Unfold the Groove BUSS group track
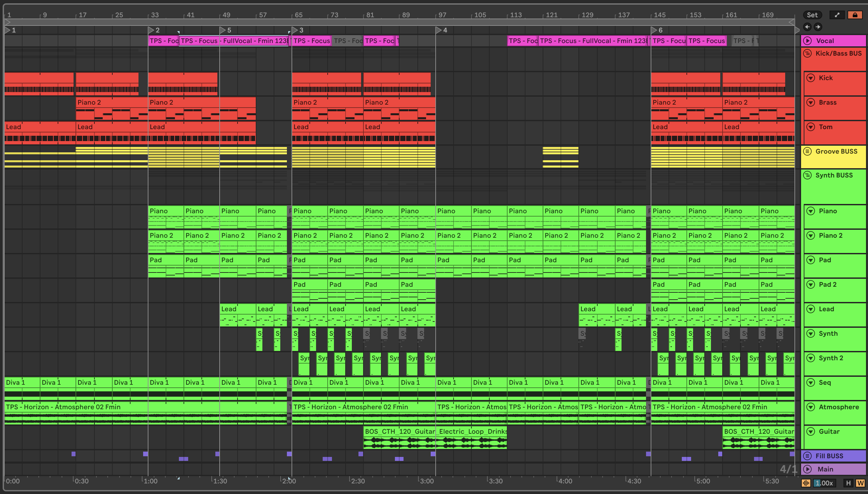 (808, 151)
